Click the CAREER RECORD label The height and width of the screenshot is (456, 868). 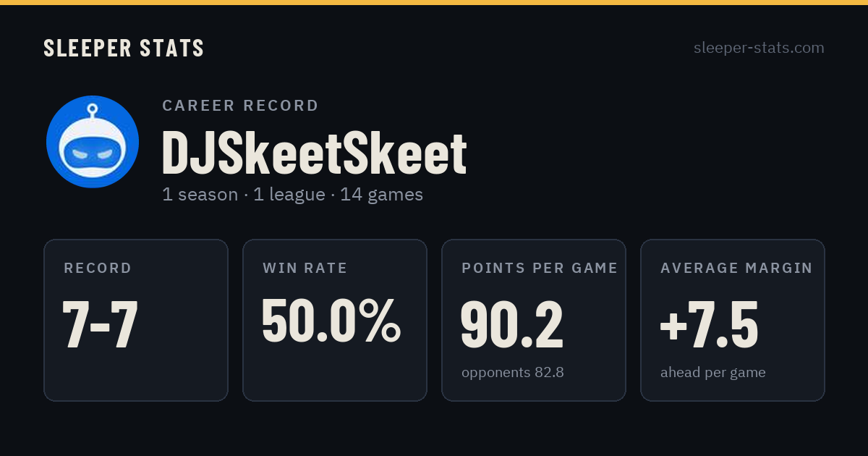coord(240,106)
